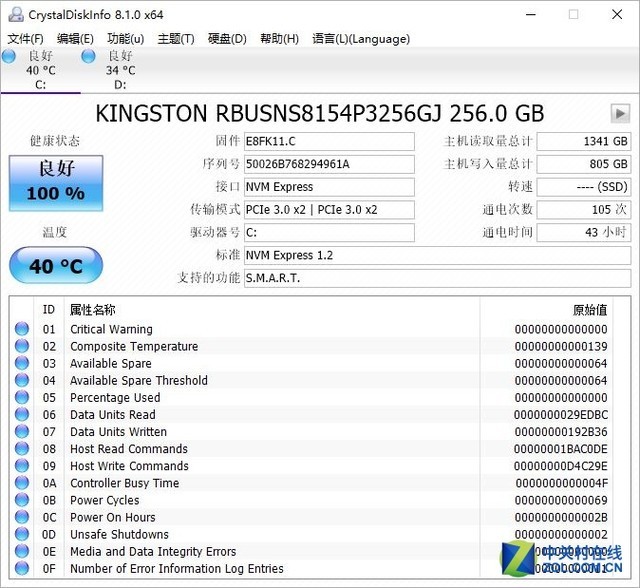Select the D: drive tab at 34 °C

pyautogui.click(x=120, y=70)
